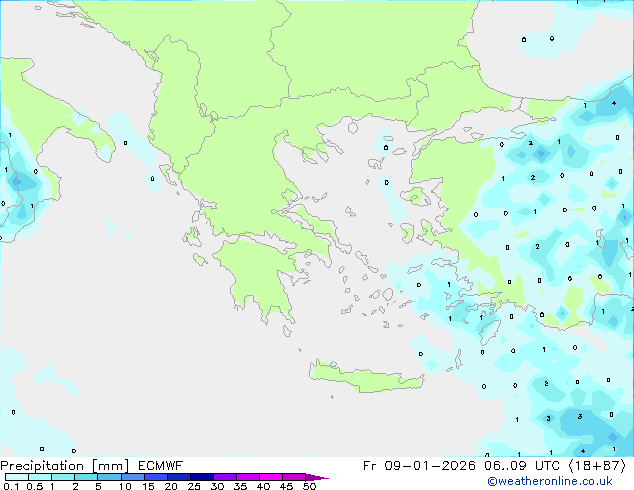This screenshot has width=634, height=490.
Task: Click the '15' legend value label
Action: pos(148,486)
